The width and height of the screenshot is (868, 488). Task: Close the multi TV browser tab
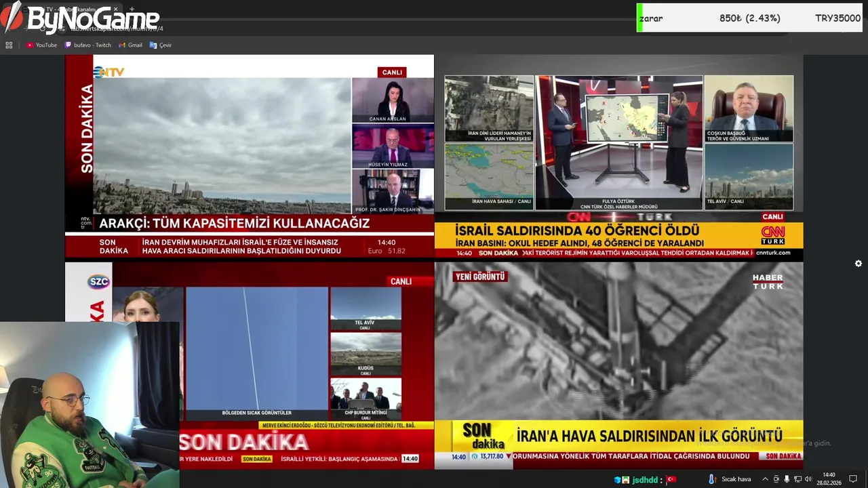pos(115,9)
